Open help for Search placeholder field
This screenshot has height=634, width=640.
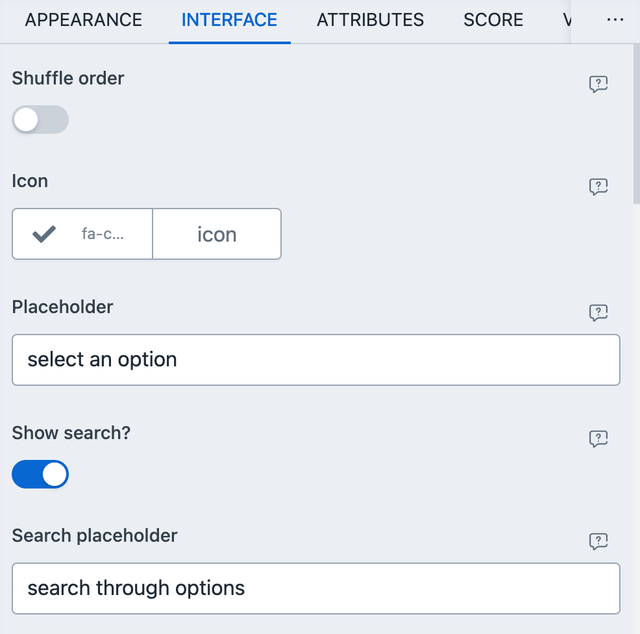pyautogui.click(x=598, y=542)
